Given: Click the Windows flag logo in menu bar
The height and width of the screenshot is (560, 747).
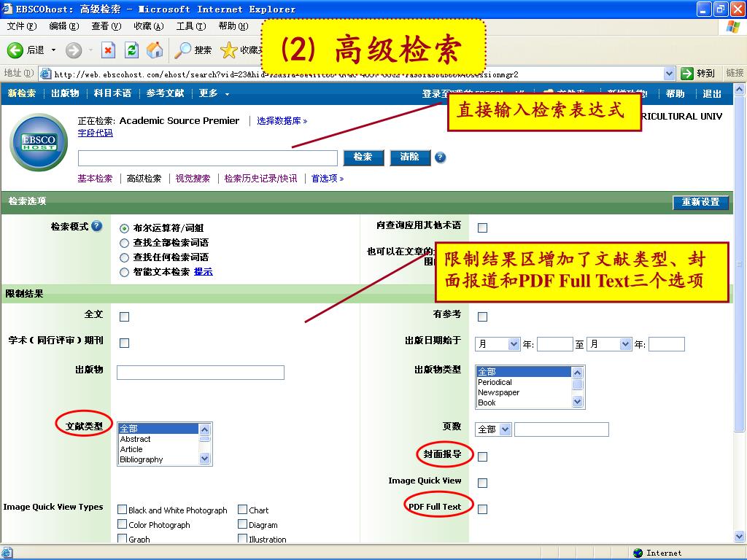Looking at the screenshot, I should click(x=732, y=27).
